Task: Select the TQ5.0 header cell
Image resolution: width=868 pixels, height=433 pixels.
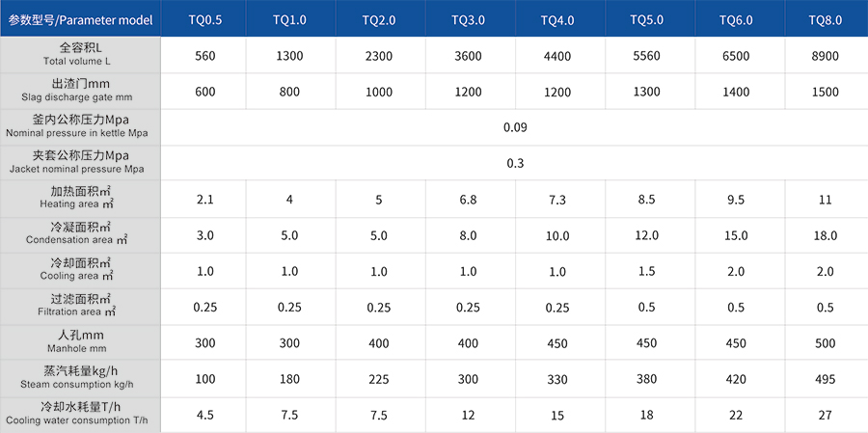Action: click(x=646, y=19)
